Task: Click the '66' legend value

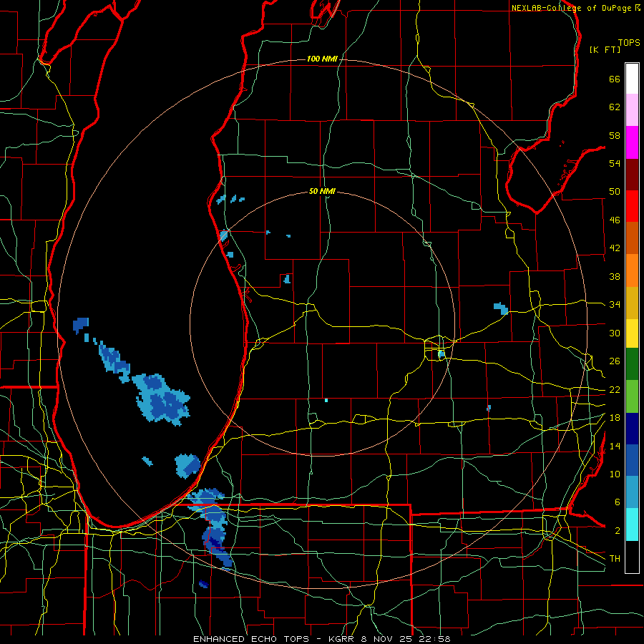Action: pyautogui.click(x=615, y=79)
